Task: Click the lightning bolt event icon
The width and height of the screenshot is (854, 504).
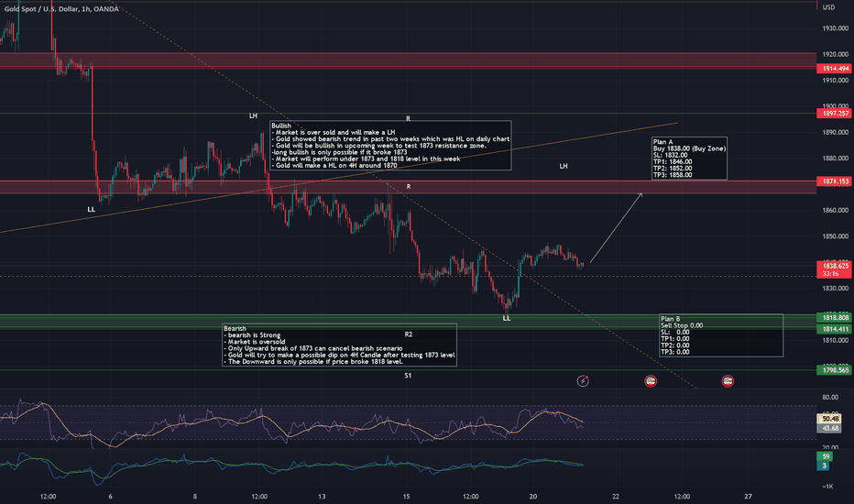Action: click(x=583, y=381)
